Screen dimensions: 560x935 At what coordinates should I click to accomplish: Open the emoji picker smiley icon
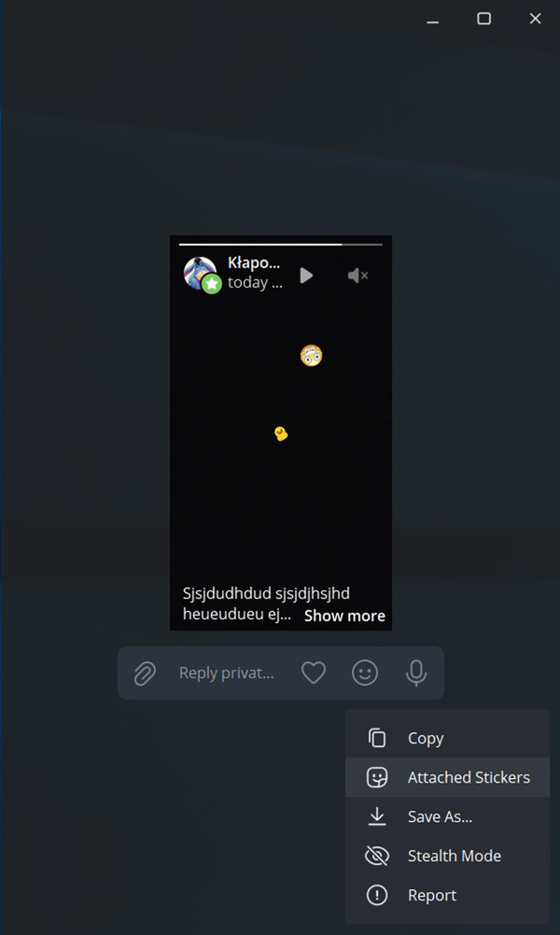pyautogui.click(x=365, y=673)
